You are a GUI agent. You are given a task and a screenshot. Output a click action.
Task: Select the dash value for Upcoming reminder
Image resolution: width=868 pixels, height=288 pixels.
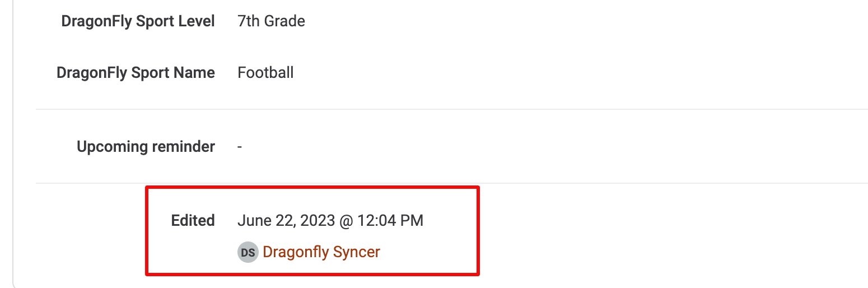[x=240, y=147]
